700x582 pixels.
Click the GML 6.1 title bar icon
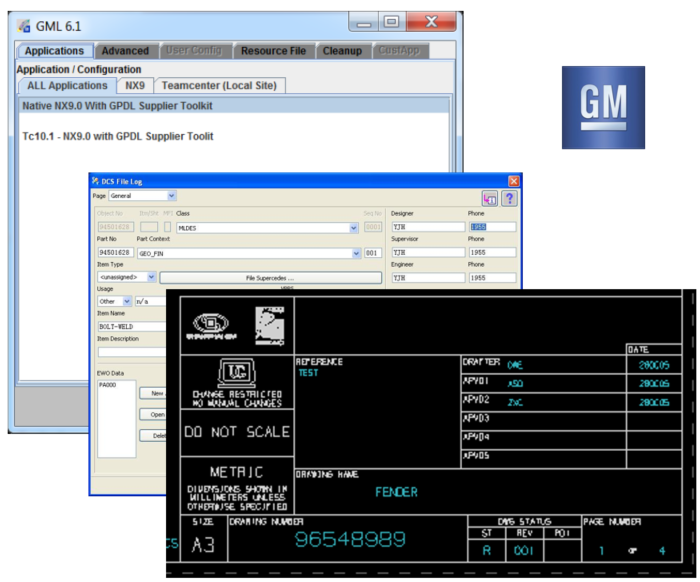[23, 25]
